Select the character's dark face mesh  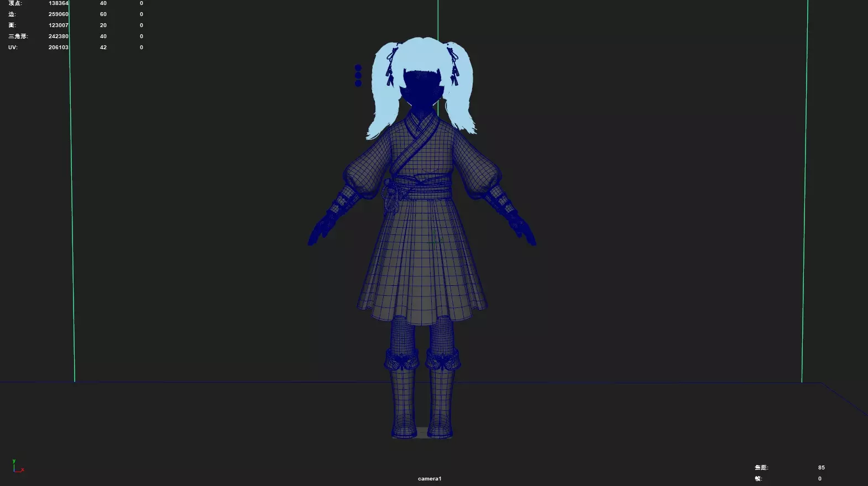(421, 88)
